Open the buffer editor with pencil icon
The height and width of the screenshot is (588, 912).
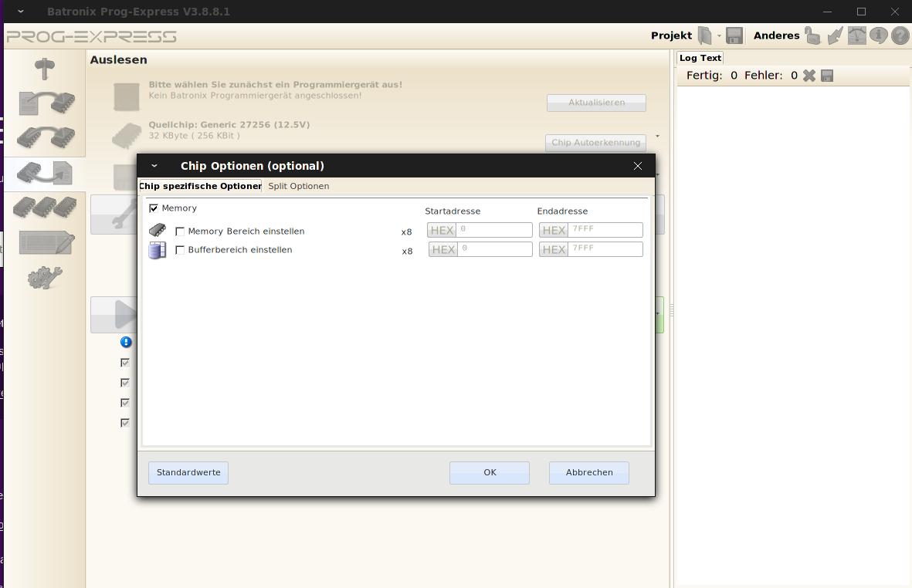coord(46,242)
